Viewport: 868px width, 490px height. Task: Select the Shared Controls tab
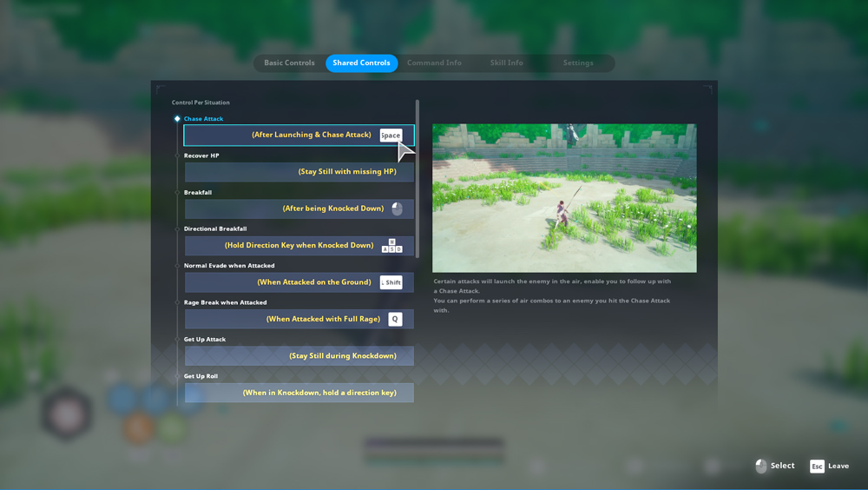[361, 63]
